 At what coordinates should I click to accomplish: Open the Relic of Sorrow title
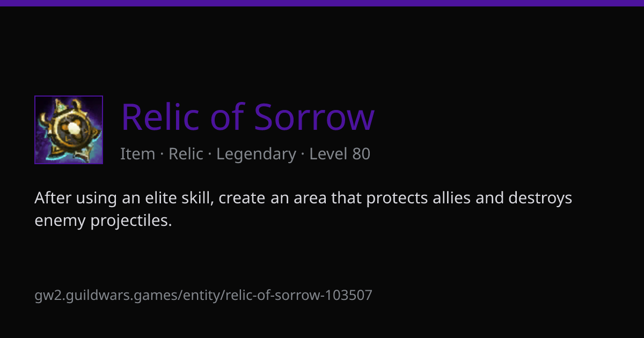coord(248,116)
